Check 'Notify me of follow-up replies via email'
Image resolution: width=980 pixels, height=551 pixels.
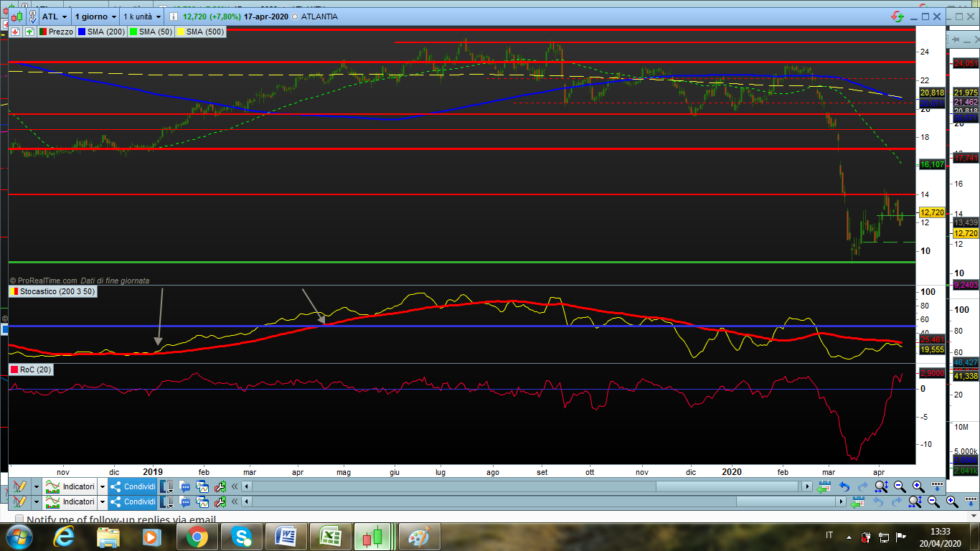[19, 519]
